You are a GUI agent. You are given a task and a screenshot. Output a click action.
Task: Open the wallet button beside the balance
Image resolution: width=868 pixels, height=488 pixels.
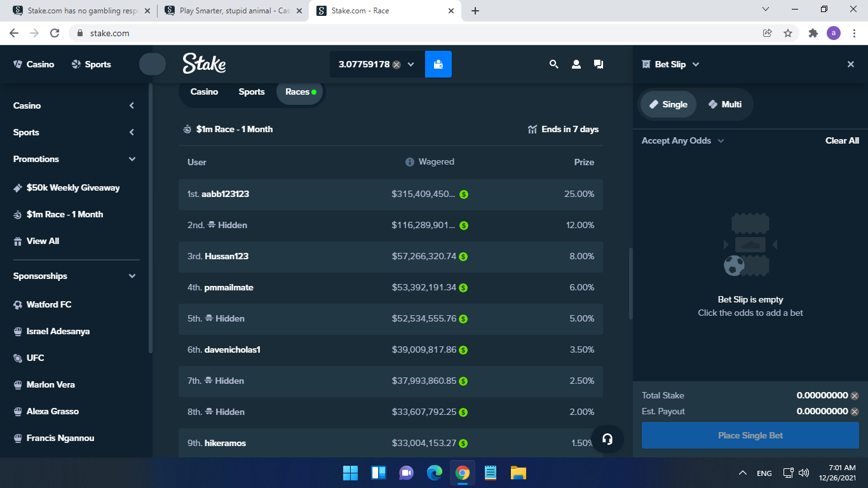point(438,64)
